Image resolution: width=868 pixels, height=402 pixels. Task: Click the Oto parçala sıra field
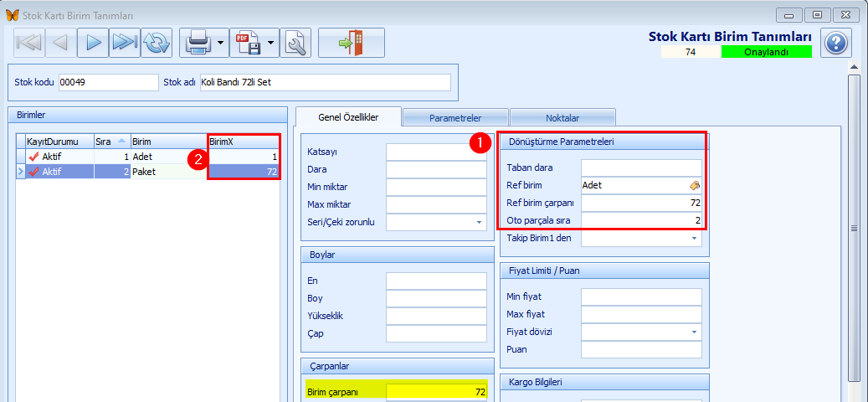pyautogui.click(x=641, y=221)
